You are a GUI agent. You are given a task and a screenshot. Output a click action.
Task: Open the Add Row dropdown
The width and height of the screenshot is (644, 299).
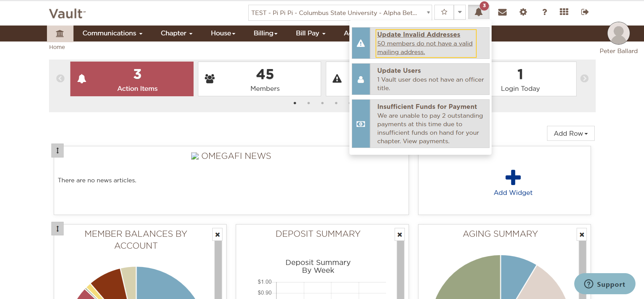[x=571, y=133]
